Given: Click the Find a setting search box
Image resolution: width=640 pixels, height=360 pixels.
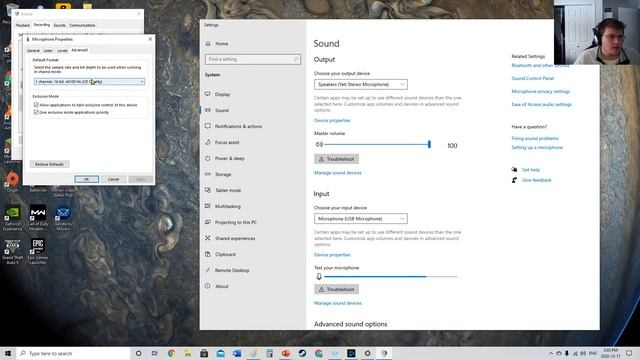Looking at the screenshot, I should coord(253,59).
